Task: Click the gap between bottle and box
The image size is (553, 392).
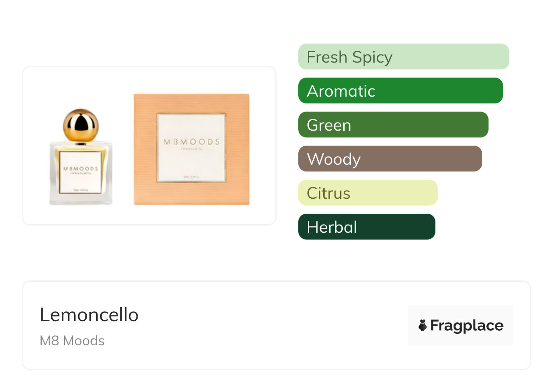Action: tap(123, 150)
